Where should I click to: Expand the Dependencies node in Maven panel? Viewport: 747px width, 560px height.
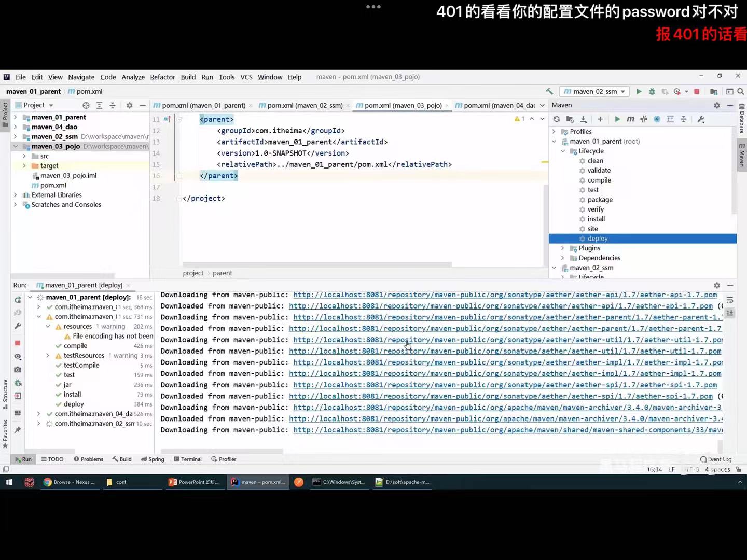tap(563, 258)
